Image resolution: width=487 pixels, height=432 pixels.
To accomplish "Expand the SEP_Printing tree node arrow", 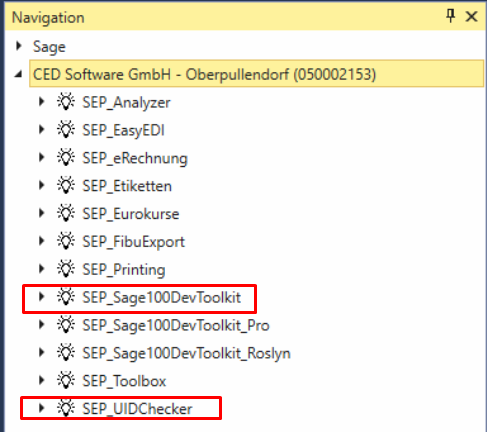I will 41,269.
